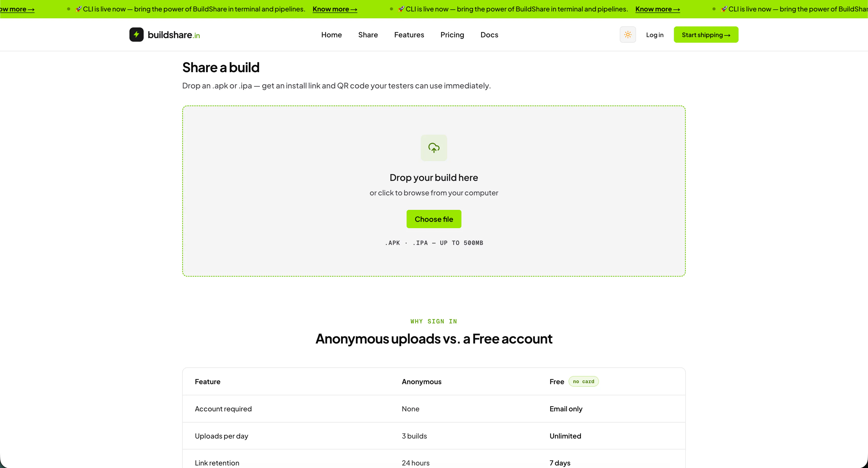Click the 'Drop your build here' text
This screenshot has width=868, height=468.
pos(434,178)
